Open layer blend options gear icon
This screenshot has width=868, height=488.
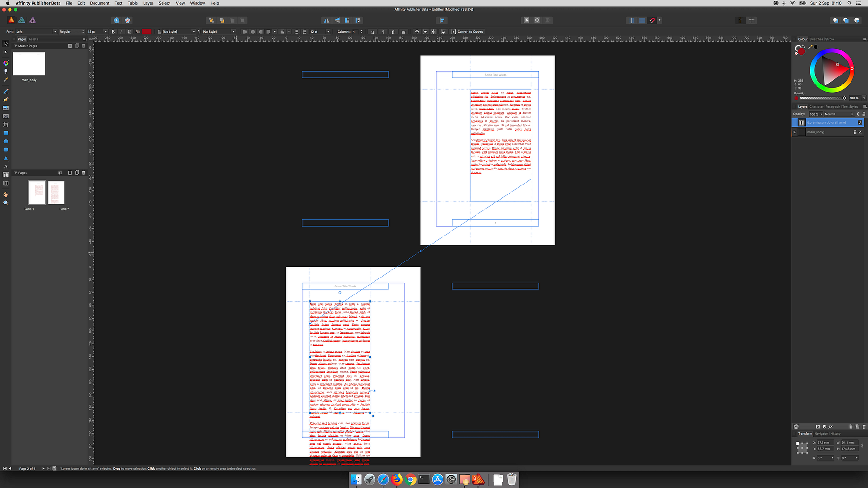[858, 114]
